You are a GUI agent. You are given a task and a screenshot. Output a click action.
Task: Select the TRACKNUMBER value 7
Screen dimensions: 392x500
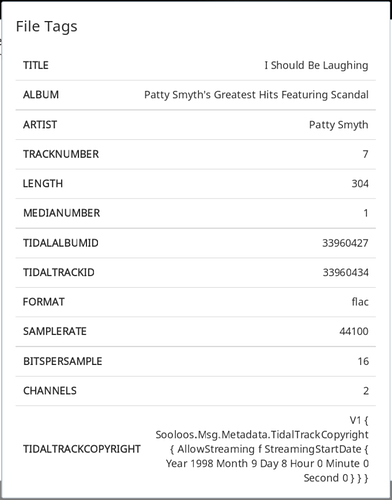coord(366,154)
